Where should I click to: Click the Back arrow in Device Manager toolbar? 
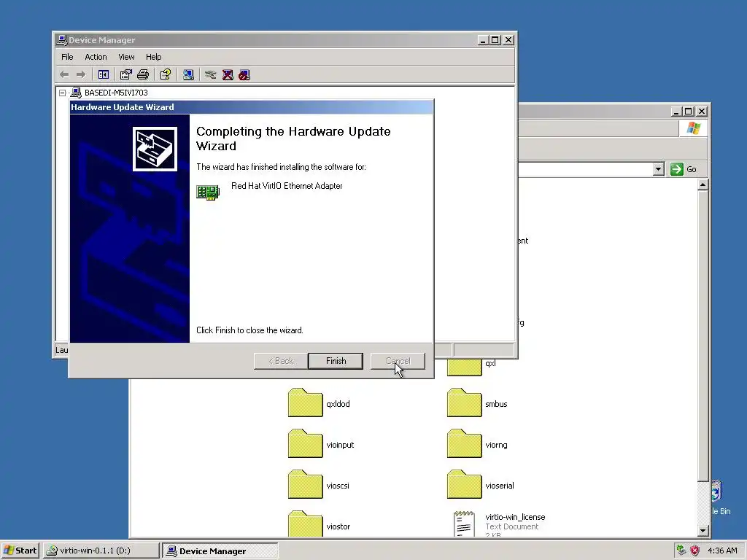(64, 75)
